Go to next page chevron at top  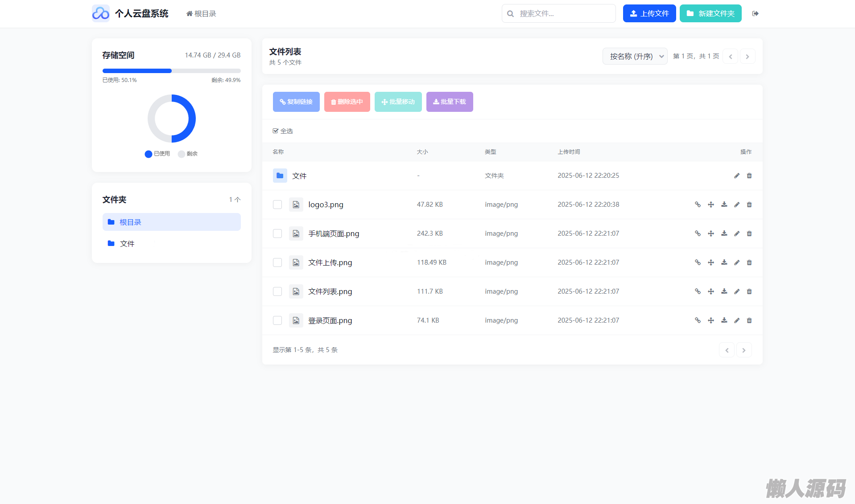point(748,56)
